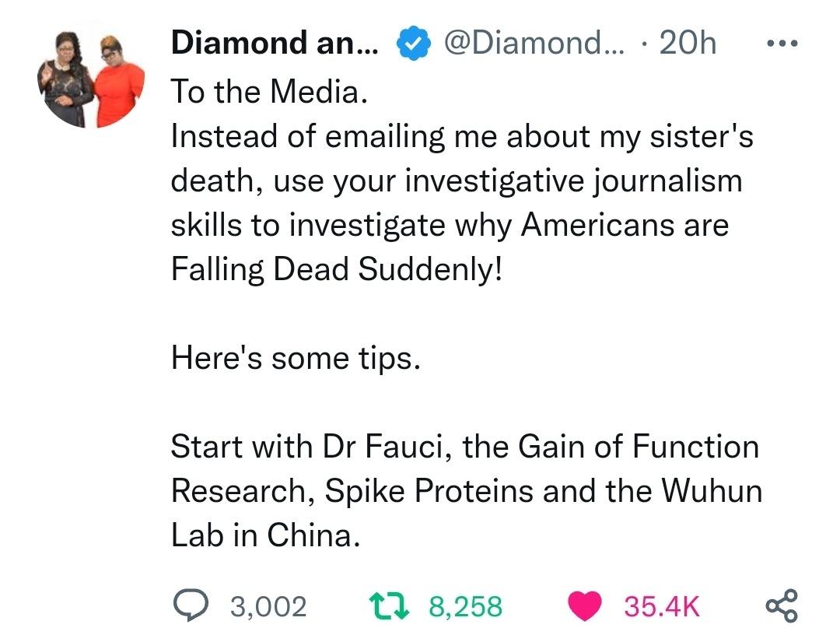Click the reply speech bubble icon
The width and height of the screenshot is (840, 642).
191,605
